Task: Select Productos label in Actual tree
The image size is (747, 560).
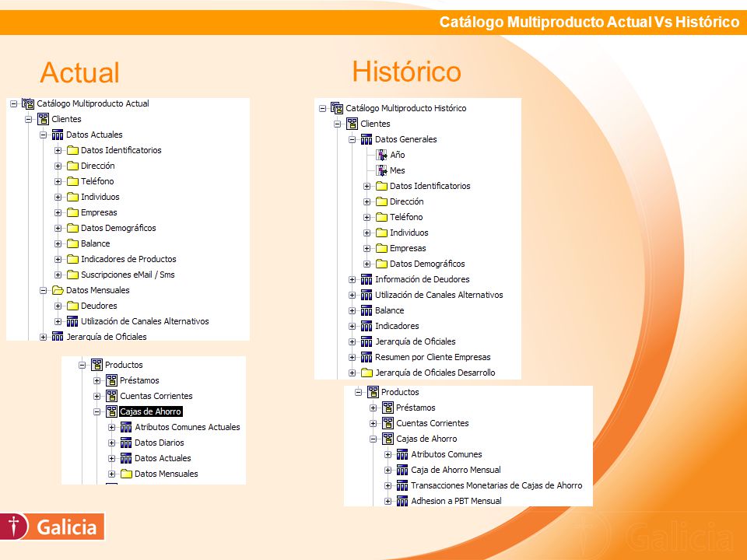Action: 124,365
